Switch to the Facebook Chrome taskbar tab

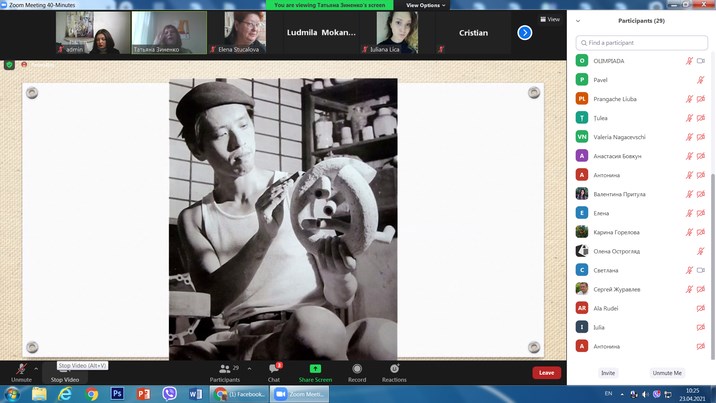tap(240, 394)
